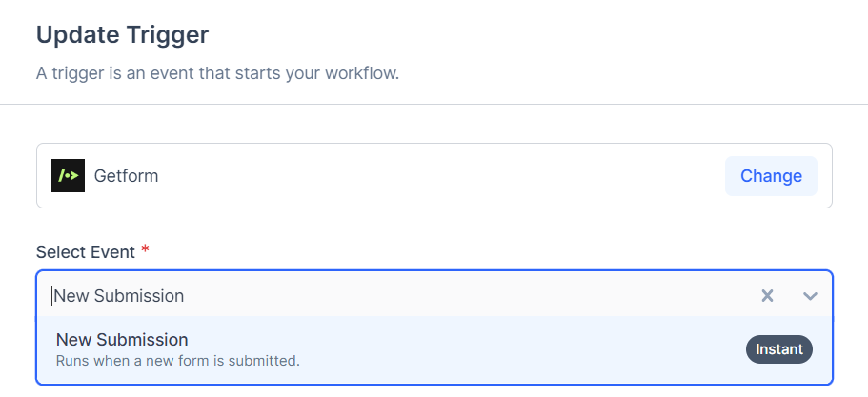Collapse the Select Event dropdown chevron
This screenshot has height=397, width=868.
810,295
